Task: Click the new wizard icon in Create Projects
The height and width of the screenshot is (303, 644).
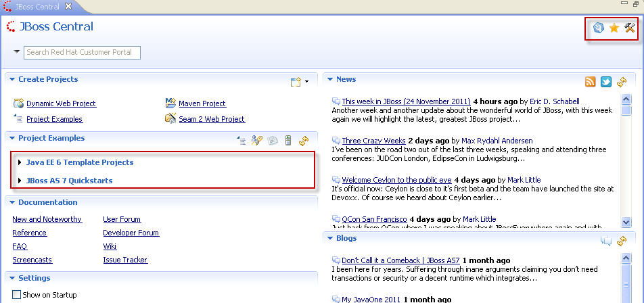Action: [296, 82]
